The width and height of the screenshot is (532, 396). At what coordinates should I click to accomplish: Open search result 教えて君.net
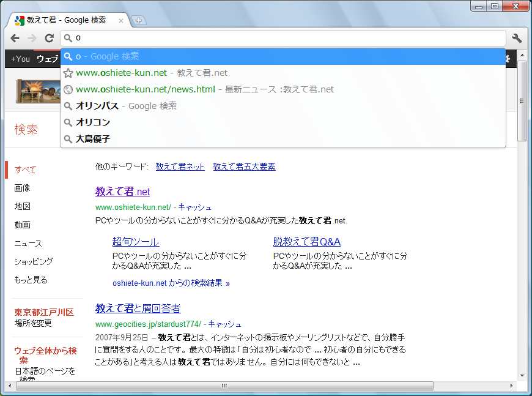click(122, 192)
